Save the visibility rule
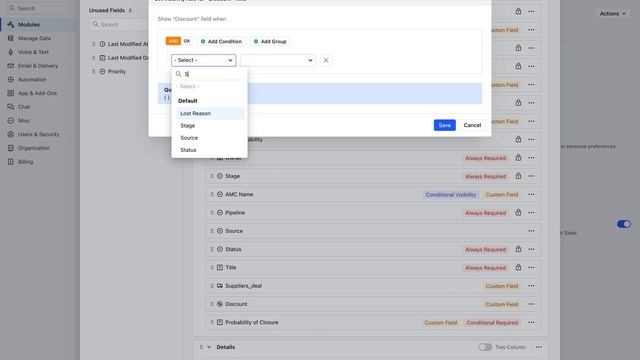 click(444, 125)
